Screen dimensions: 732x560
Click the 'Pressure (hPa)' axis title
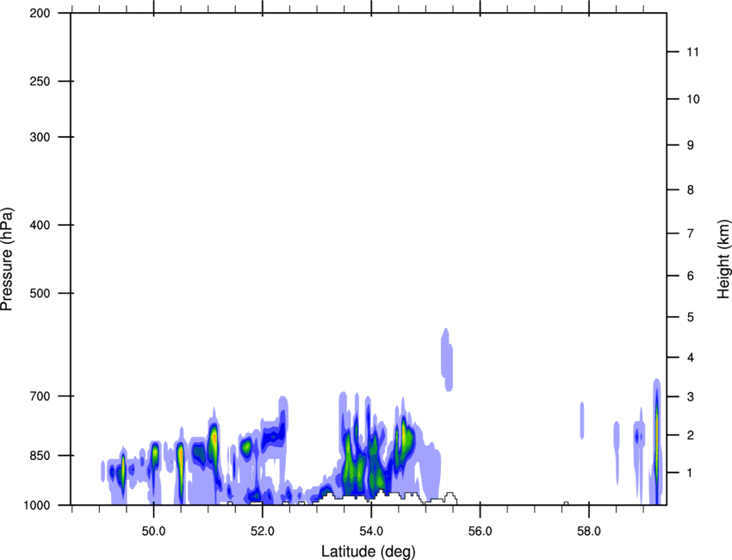pyautogui.click(x=7, y=259)
